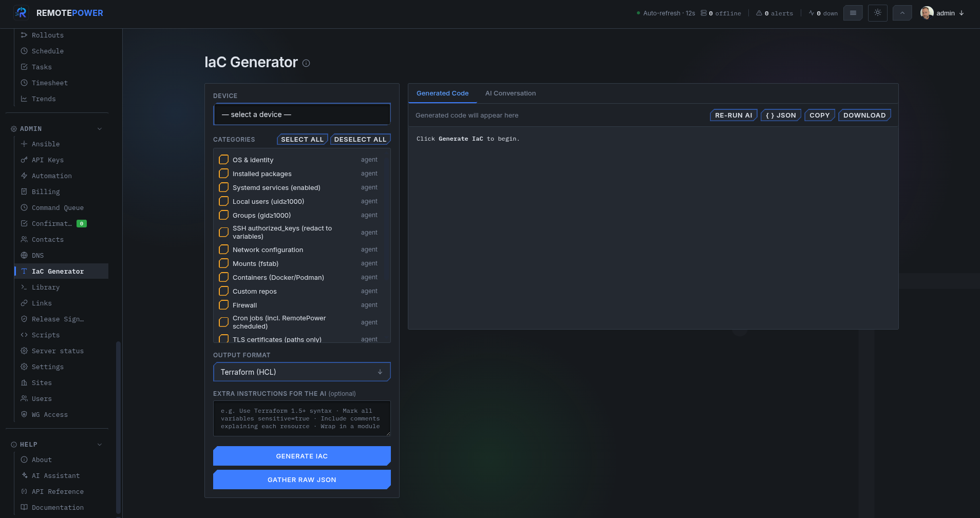
Task: Switch to the AI Conversation tab
Action: (511, 93)
